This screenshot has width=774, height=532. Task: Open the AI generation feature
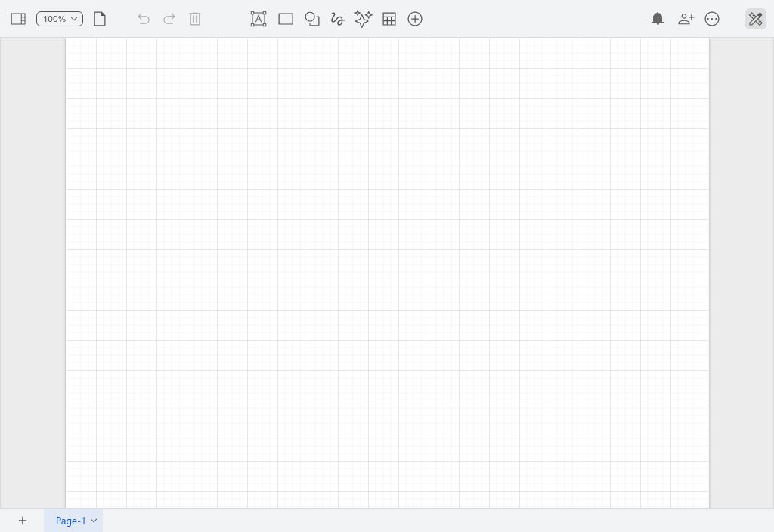[363, 19]
